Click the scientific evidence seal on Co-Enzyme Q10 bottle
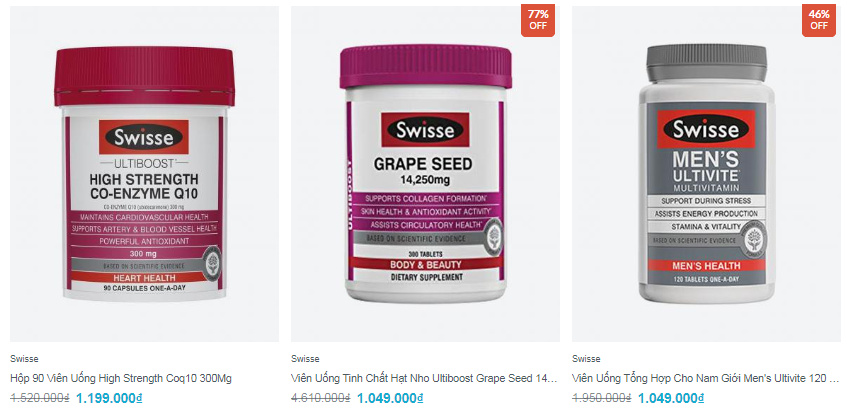The width and height of the screenshot is (857, 411). 212,264
